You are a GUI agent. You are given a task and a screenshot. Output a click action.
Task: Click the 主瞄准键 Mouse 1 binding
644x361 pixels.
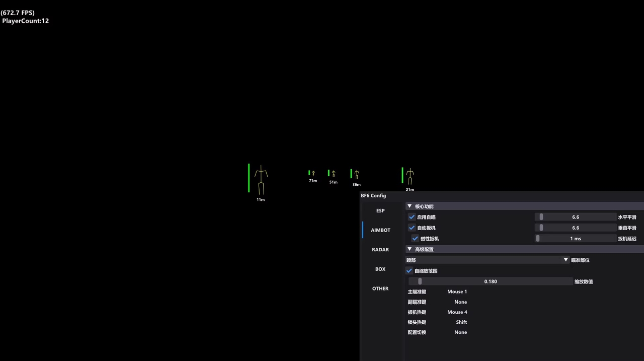(457, 292)
